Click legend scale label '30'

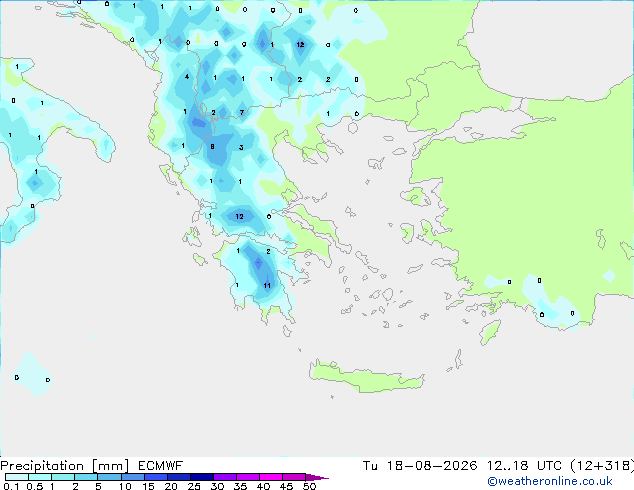217,486
